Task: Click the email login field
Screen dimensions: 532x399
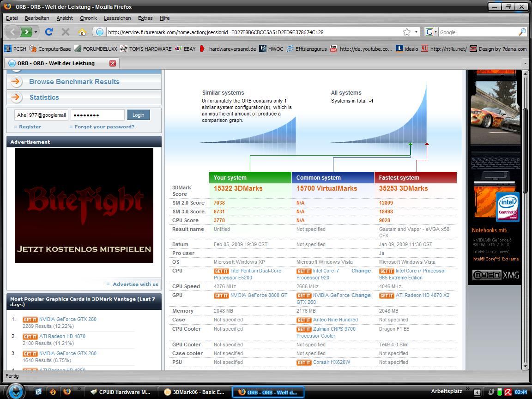Action: pos(41,115)
